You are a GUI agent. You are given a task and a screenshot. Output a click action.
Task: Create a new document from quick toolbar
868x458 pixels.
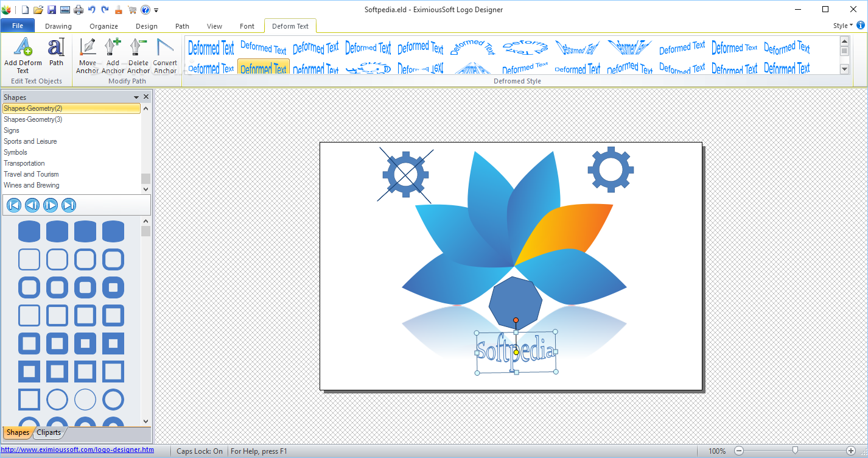click(25, 10)
